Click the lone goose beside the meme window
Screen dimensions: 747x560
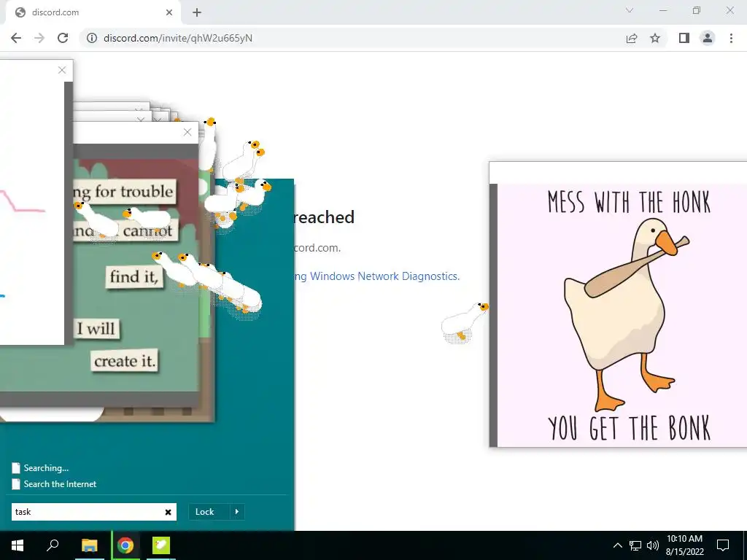click(x=465, y=322)
